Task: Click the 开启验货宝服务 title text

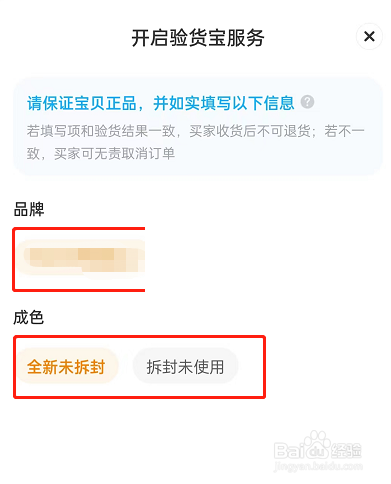Action: click(198, 38)
